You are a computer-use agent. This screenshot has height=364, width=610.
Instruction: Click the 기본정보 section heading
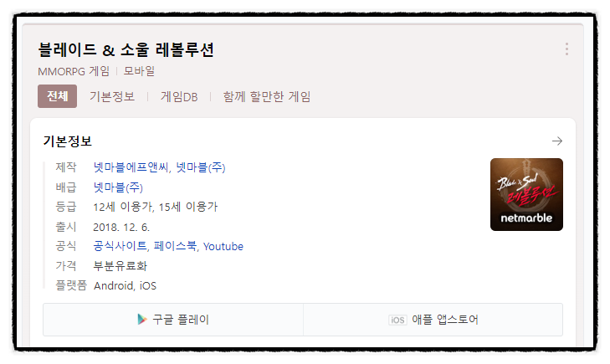tap(67, 141)
